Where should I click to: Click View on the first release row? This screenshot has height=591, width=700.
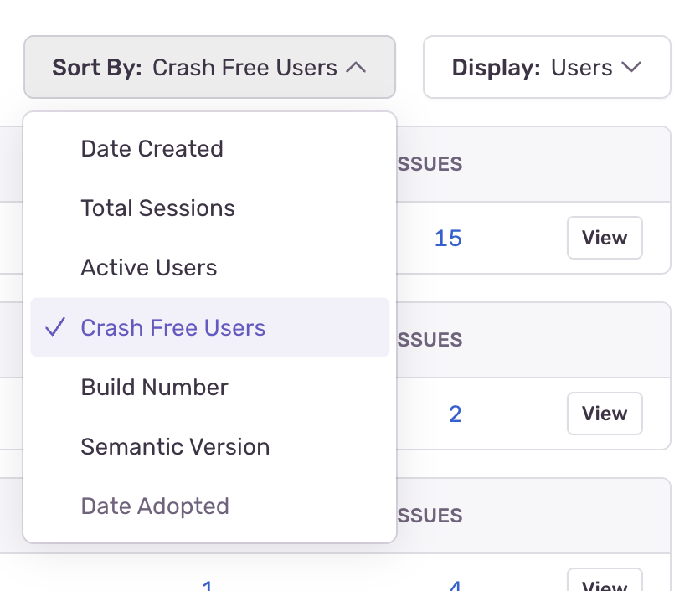[605, 238]
